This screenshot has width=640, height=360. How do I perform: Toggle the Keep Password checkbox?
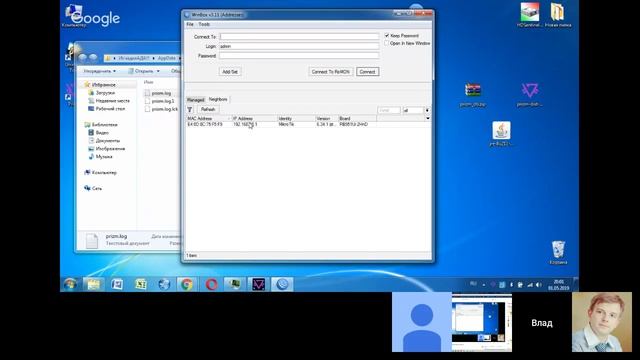[x=387, y=36]
